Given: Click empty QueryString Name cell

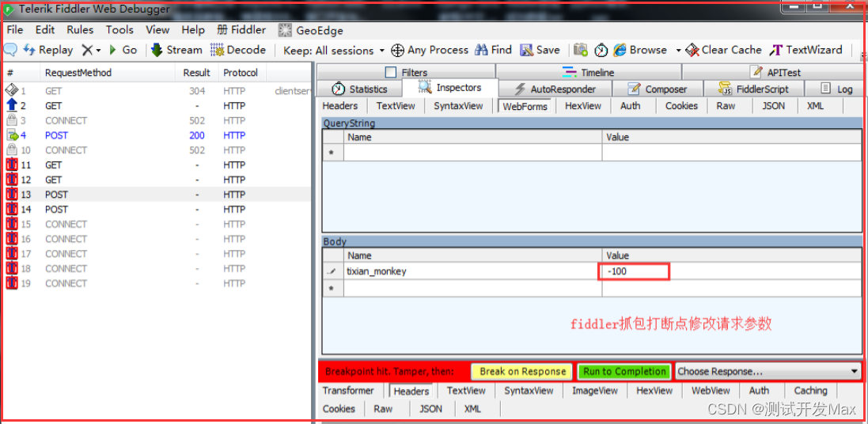Looking at the screenshot, I should 472,152.
